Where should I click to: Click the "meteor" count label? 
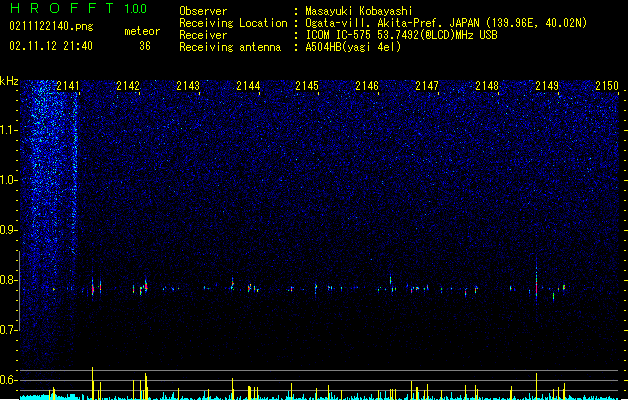click(142, 31)
